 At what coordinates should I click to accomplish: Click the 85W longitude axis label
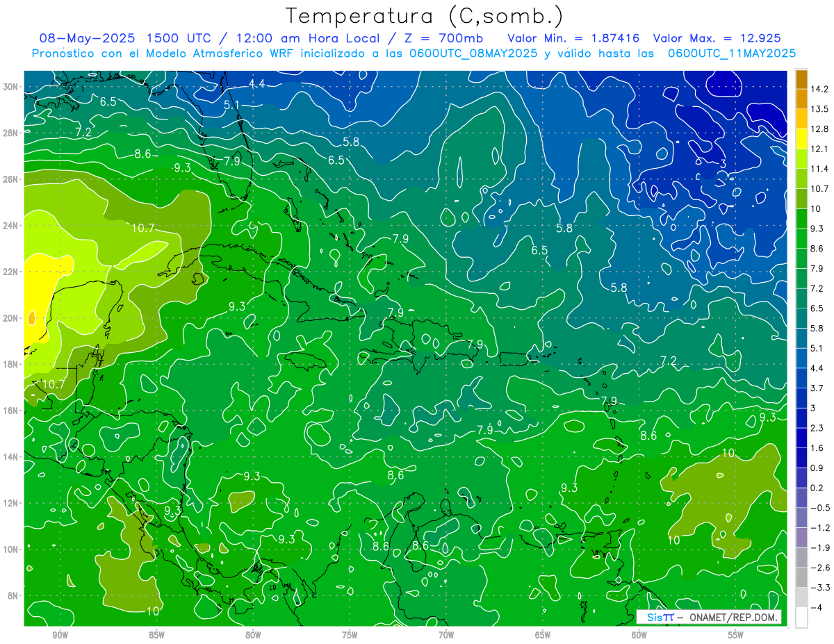(156, 636)
